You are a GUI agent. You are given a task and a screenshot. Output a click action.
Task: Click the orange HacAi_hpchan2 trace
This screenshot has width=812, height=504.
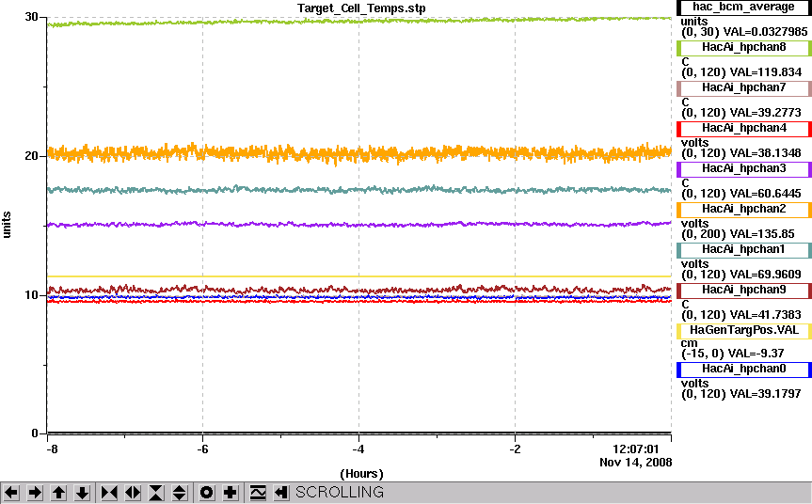358,153
